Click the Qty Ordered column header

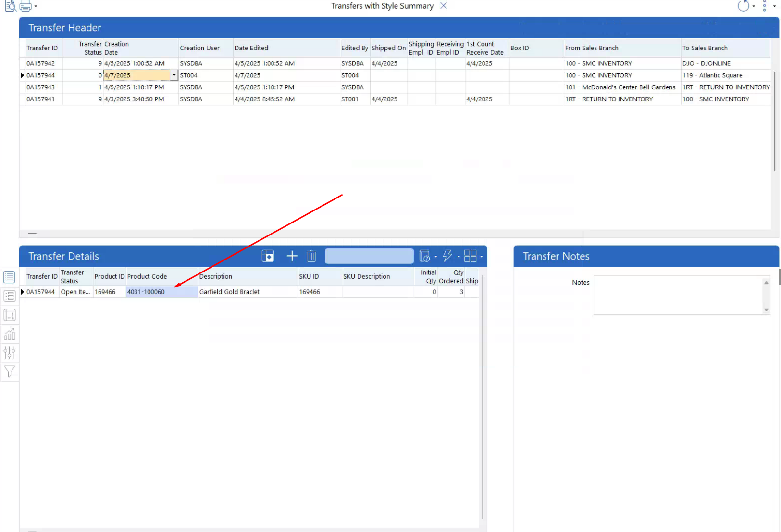click(451, 276)
